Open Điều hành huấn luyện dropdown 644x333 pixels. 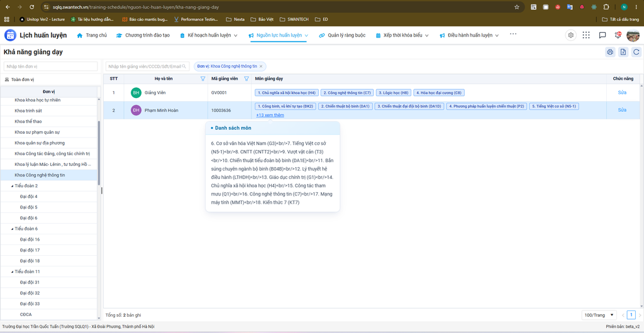tap(469, 35)
